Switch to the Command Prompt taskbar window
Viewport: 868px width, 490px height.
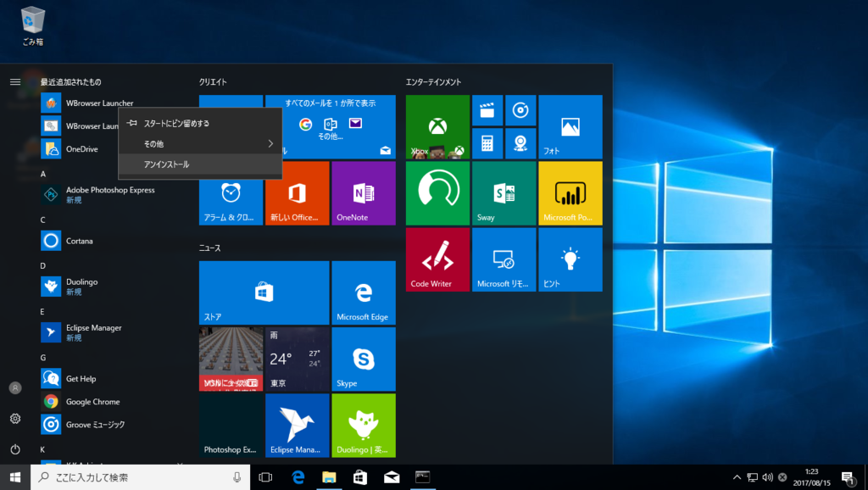pos(422,477)
